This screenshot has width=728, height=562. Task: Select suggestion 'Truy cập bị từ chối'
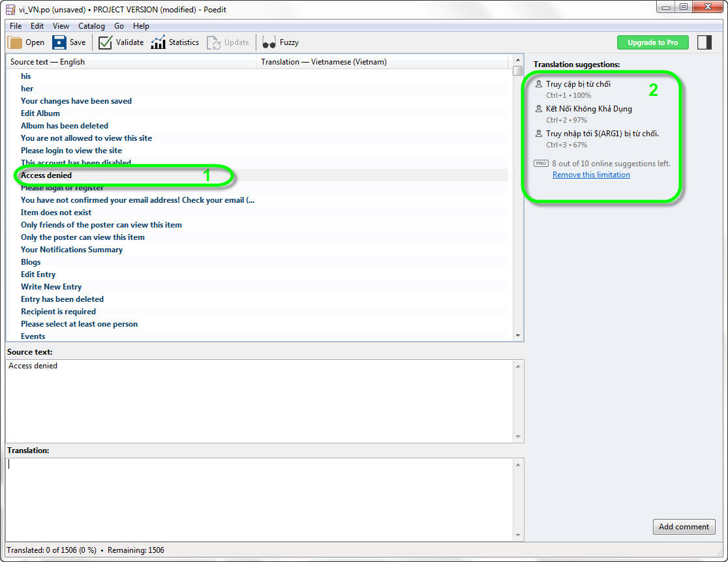578,84
